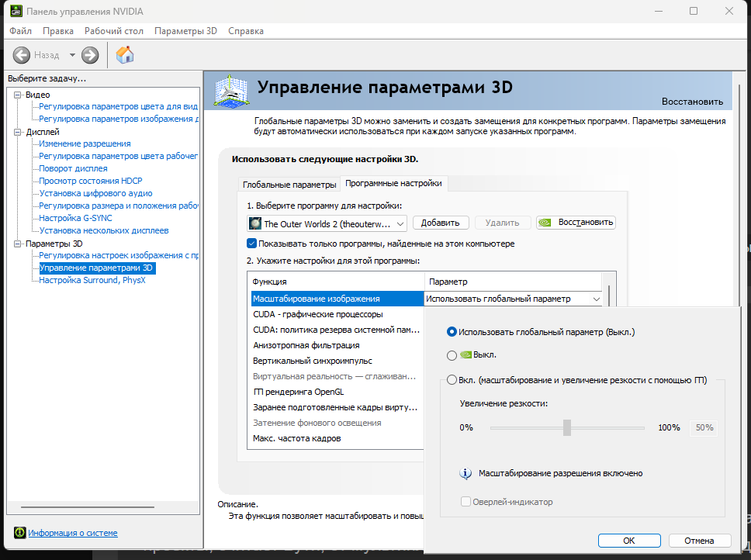The width and height of the screenshot is (751, 560).
Task: Open Настройка Surround, PhysX item
Action: tap(92, 281)
